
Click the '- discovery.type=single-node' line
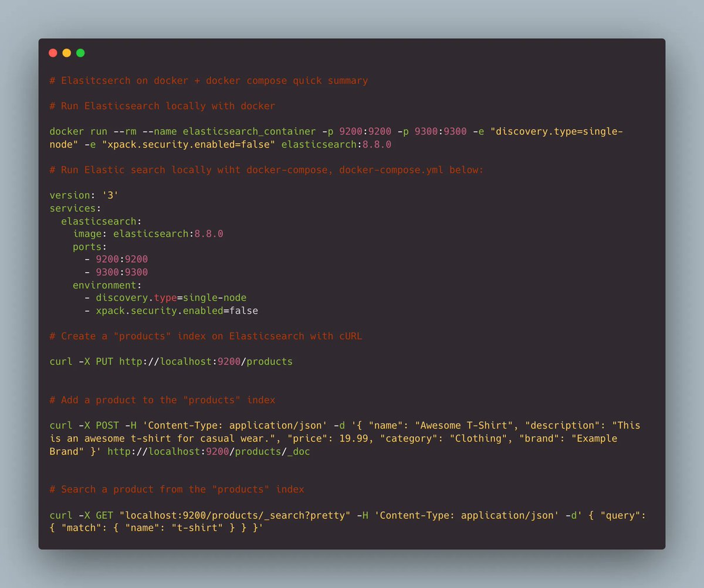(x=165, y=298)
